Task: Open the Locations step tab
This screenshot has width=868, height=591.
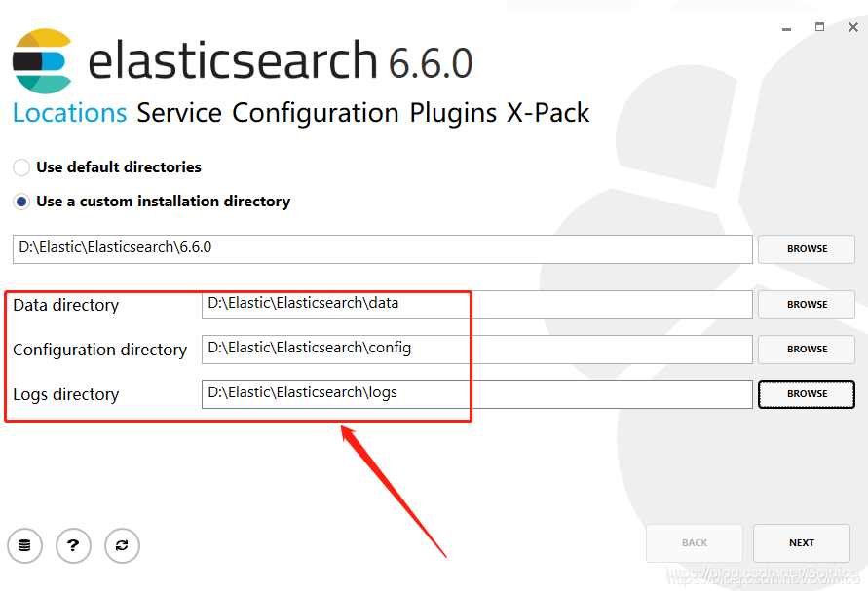Action: tap(70, 113)
